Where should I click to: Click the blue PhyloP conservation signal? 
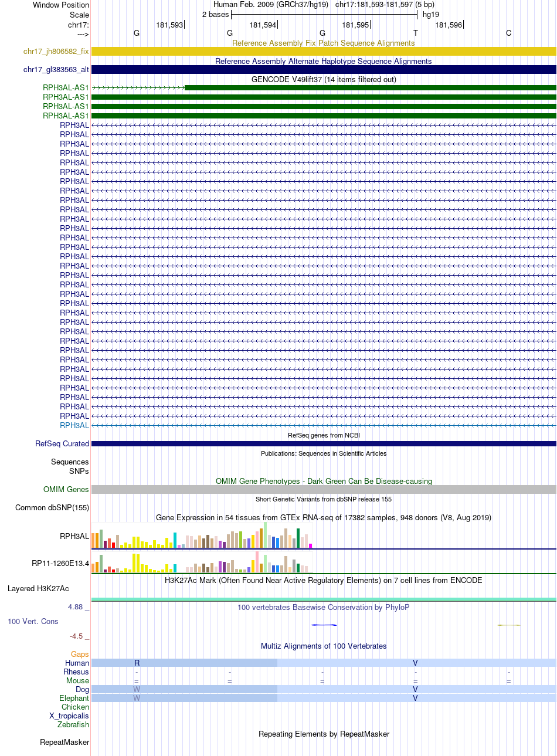click(x=324, y=625)
